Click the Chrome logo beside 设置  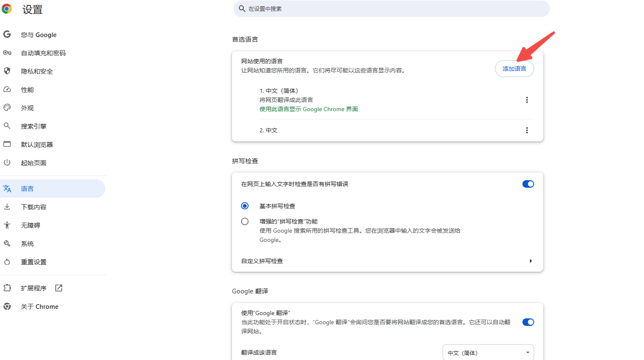pyautogui.click(x=7, y=9)
